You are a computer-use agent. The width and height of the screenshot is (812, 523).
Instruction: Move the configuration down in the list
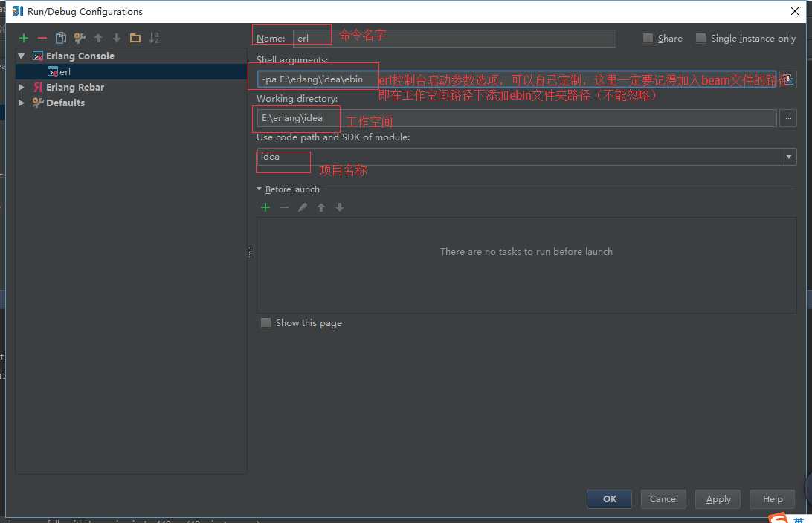(x=117, y=38)
